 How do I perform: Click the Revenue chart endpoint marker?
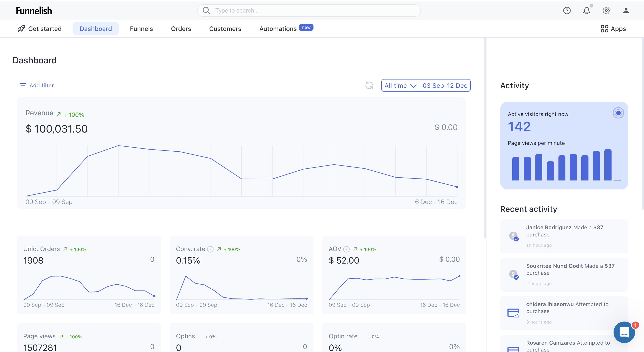pyautogui.click(x=457, y=187)
